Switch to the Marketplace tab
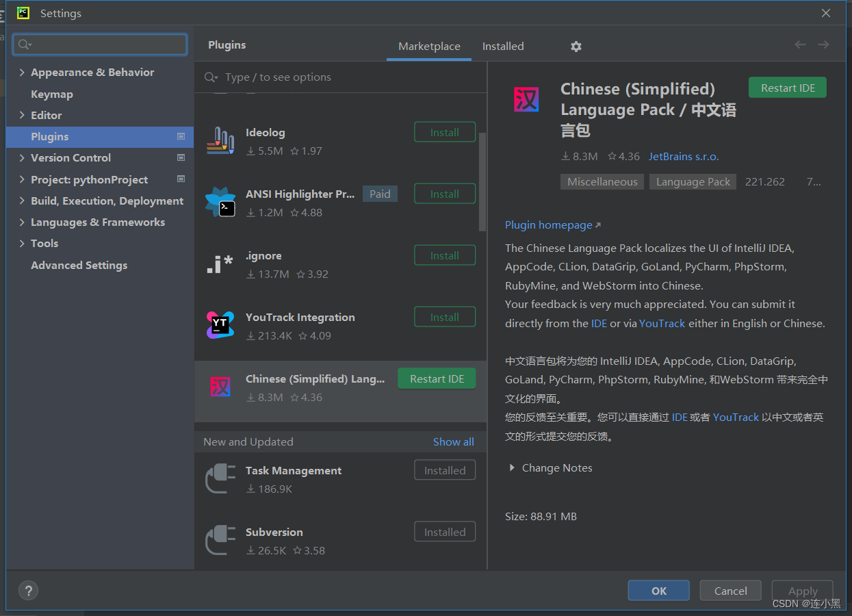The height and width of the screenshot is (616, 852). tap(429, 47)
